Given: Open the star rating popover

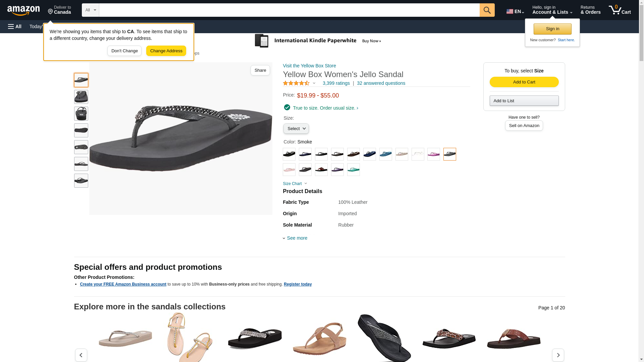Looking at the screenshot, I should (x=299, y=83).
